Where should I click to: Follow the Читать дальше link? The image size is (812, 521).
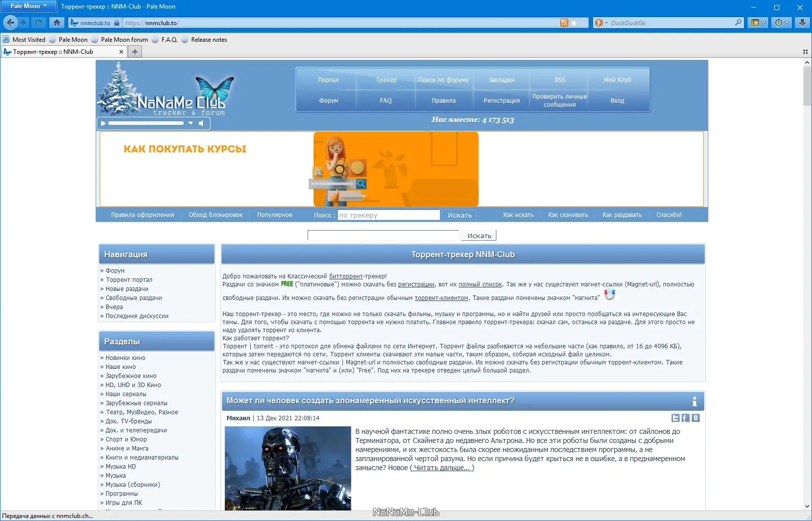pos(442,468)
